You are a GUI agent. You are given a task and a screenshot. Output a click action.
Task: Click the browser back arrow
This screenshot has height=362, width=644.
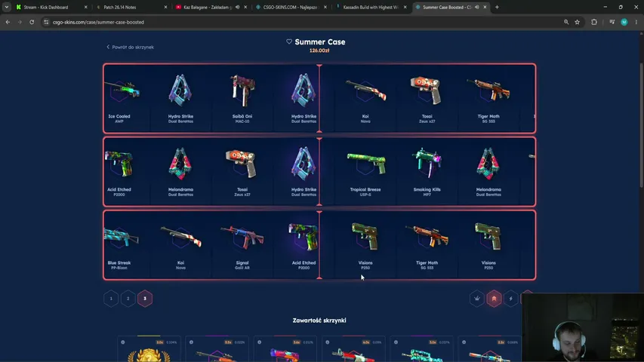[8, 22]
